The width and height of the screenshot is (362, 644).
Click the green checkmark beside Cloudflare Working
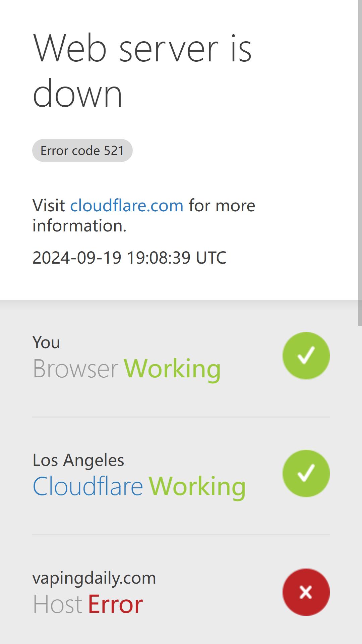tap(306, 473)
